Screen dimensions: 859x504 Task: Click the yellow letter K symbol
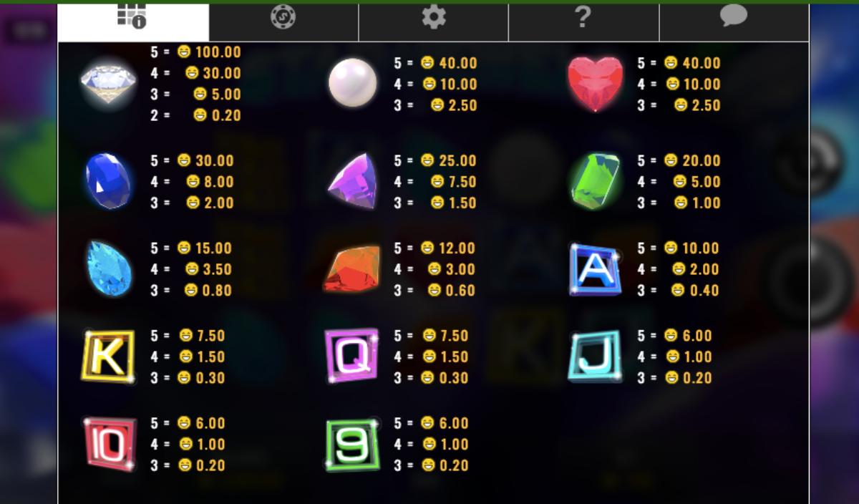click(108, 357)
